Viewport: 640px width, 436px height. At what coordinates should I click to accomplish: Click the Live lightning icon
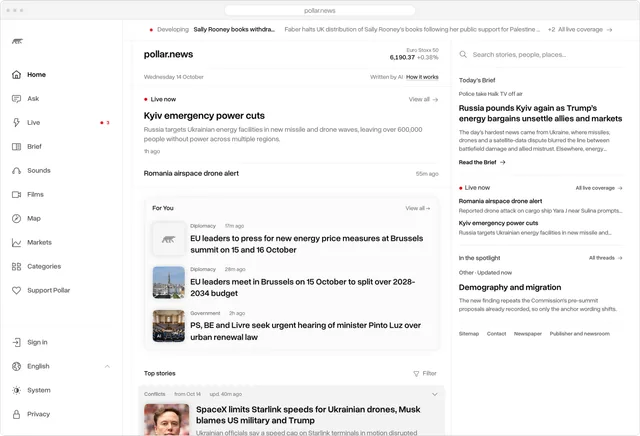[16, 122]
